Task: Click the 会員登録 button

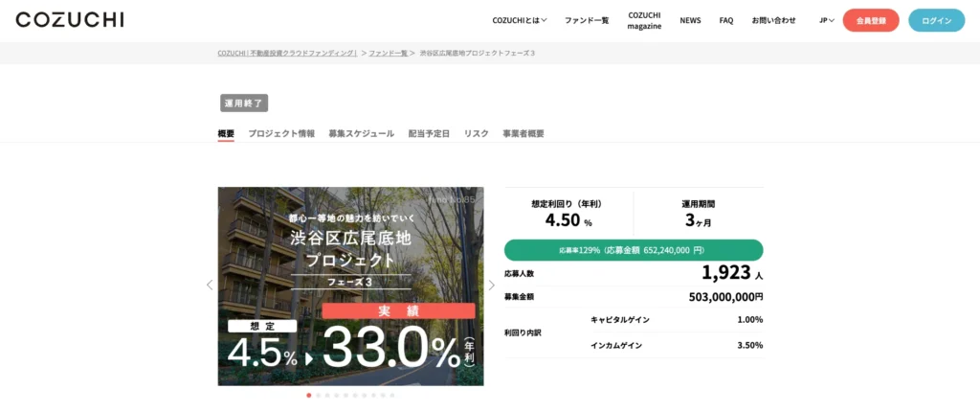Action: pyautogui.click(x=871, y=20)
